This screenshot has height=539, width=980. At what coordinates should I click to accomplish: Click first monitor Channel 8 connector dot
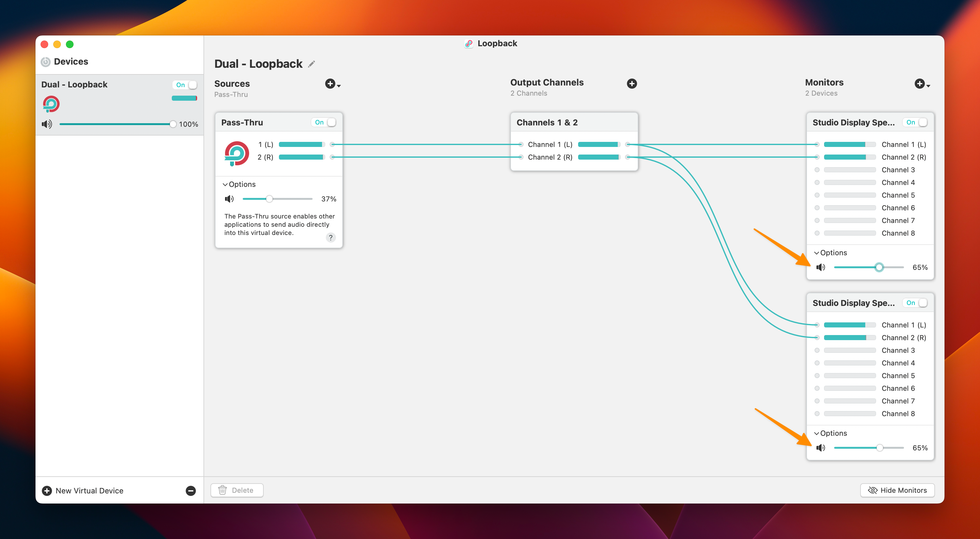(x=817, y=233)
